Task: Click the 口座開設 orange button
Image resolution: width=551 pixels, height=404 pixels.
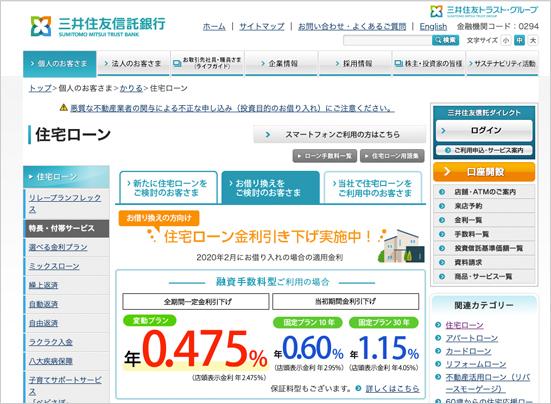Action: 484,172
